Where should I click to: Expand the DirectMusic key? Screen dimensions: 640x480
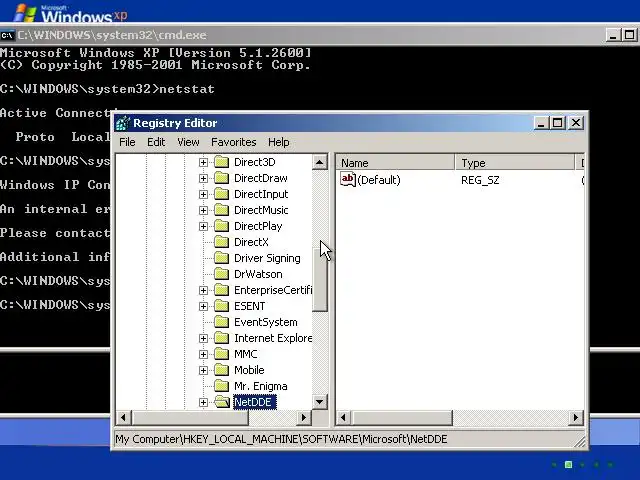pos(203,211)
